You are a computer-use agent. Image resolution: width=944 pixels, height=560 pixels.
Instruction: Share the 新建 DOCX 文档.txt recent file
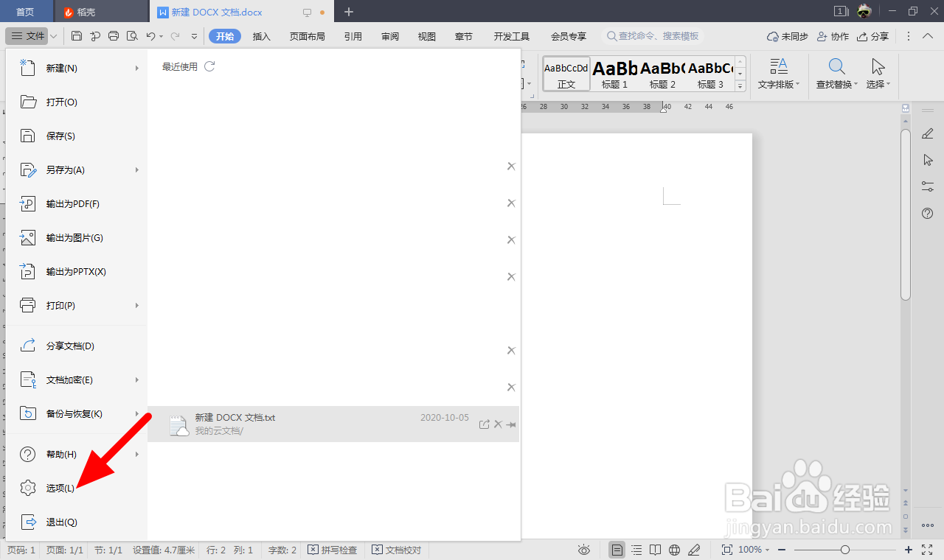485,424
